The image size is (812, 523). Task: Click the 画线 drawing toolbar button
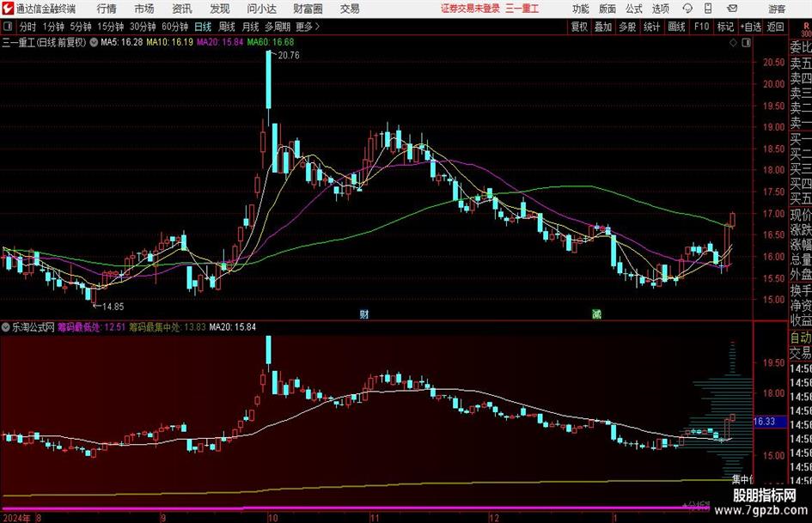tap(676, 27)
